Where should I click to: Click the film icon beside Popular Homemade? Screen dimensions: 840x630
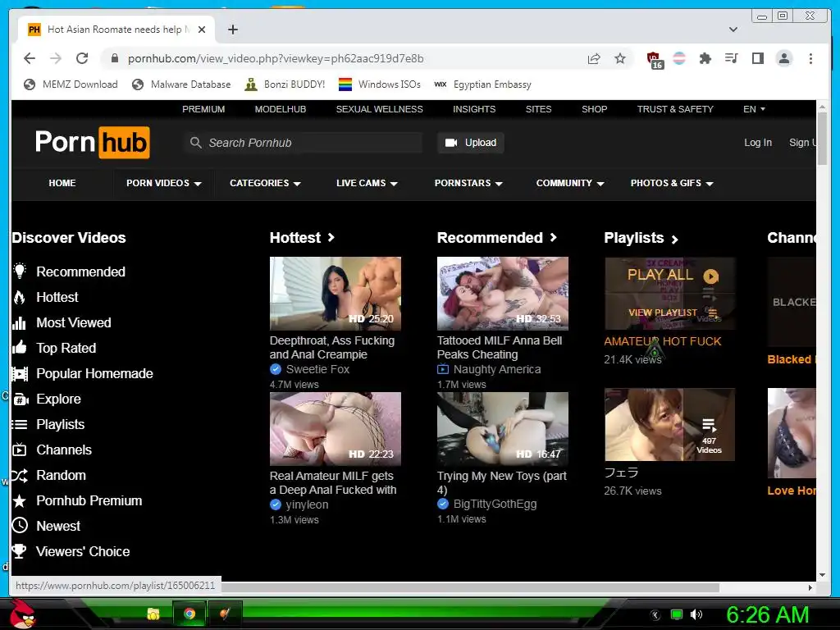tap(20, 373)
